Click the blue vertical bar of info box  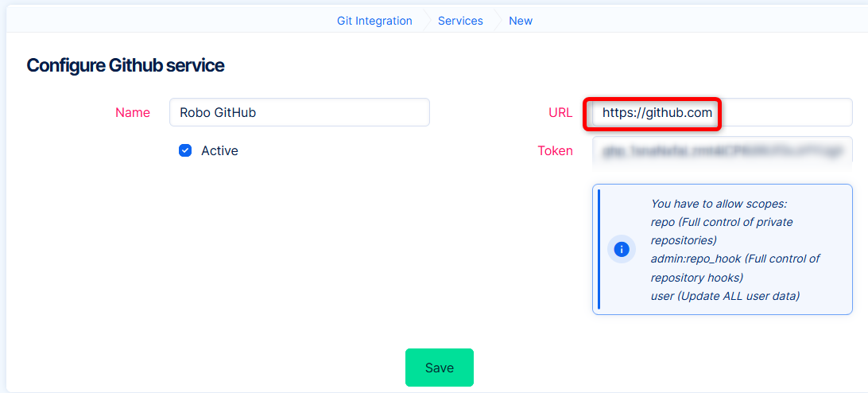(x=599, y=249)
